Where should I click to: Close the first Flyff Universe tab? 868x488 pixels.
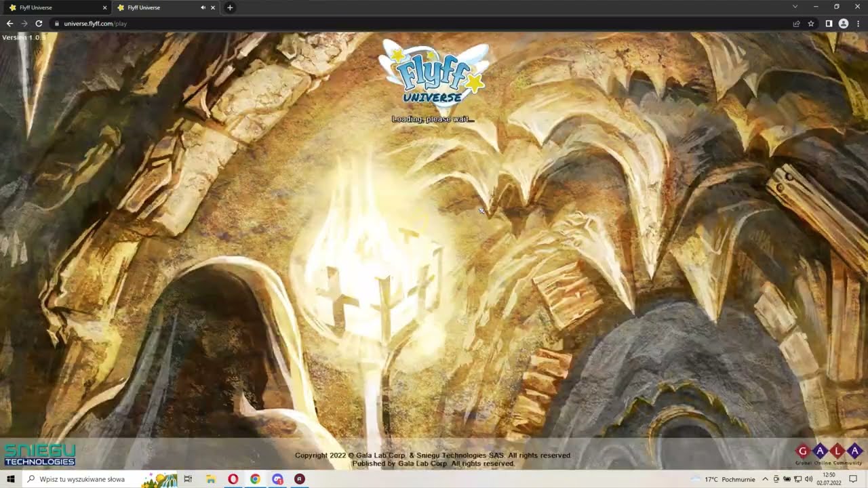pos(104,7)
